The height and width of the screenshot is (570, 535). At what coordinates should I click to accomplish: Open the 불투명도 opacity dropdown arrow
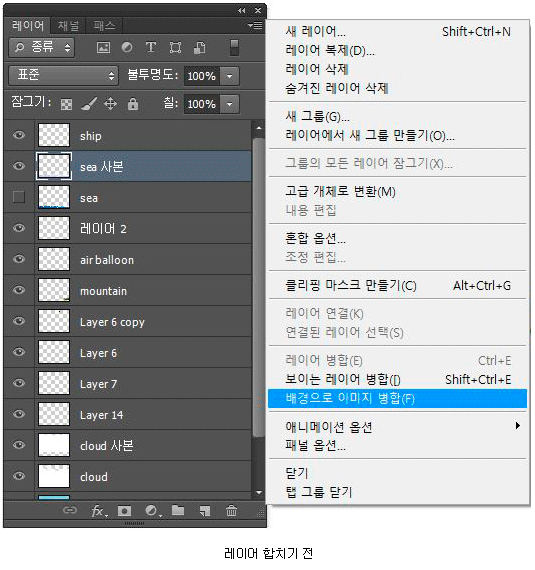[x=229, y=76]
